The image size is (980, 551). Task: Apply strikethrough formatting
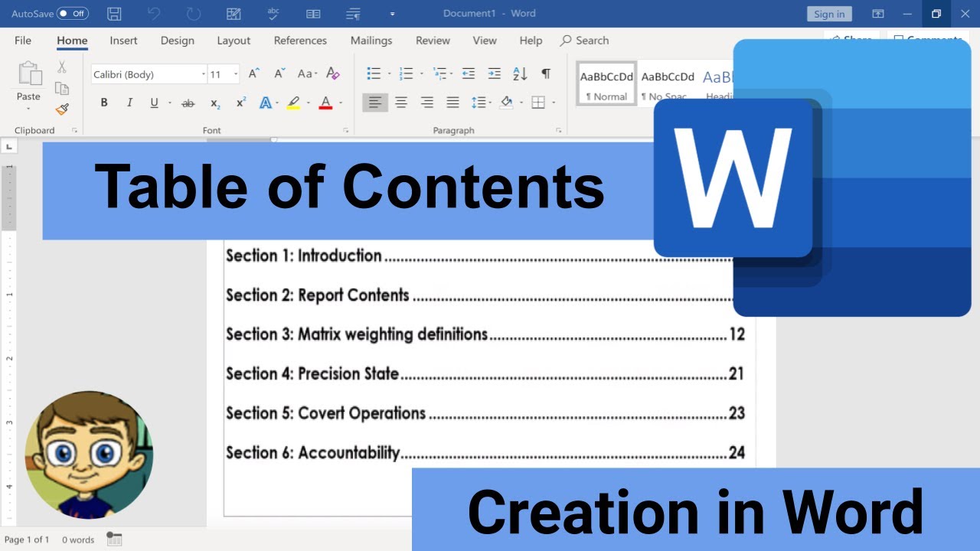188,103
